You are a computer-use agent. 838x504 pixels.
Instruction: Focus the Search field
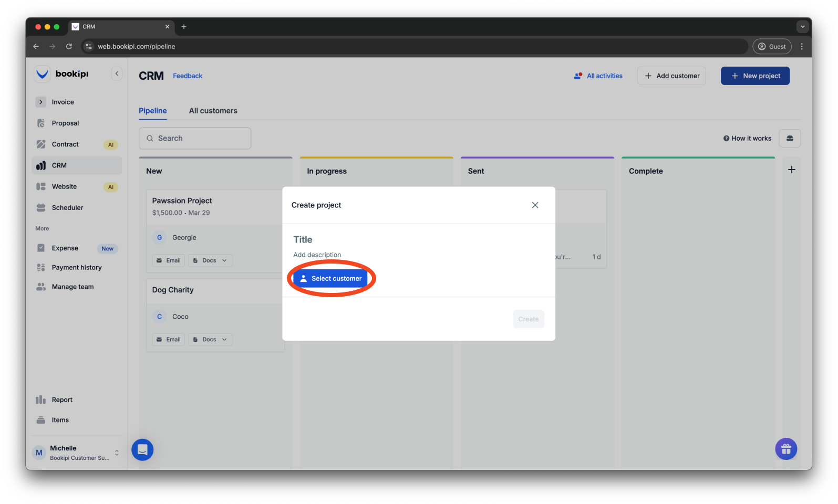coord(195,139)
